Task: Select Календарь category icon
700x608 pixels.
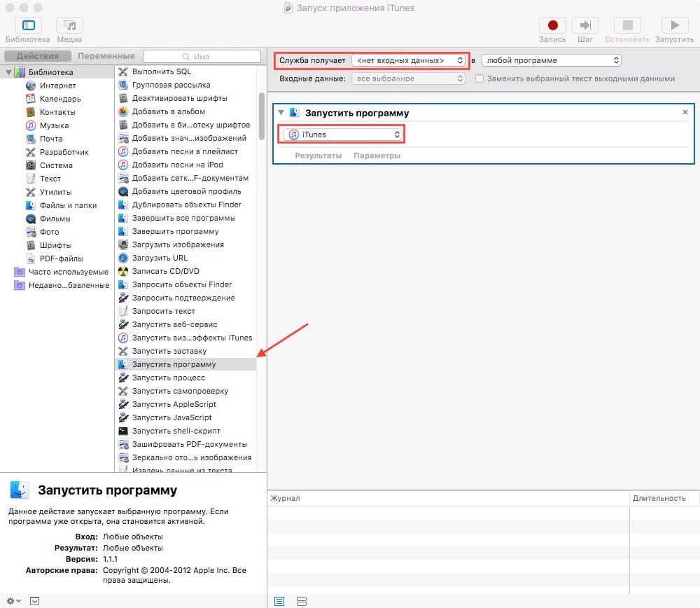Action: (30, 99)
